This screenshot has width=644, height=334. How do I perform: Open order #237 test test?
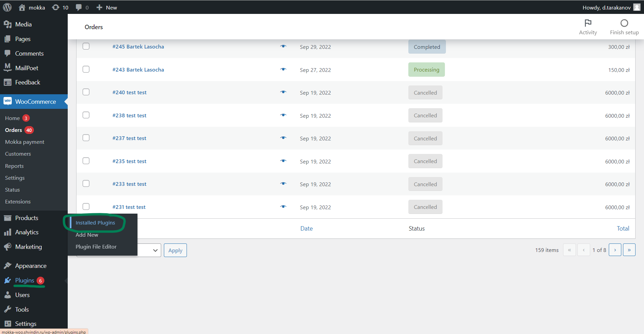[x=129, y=138]
